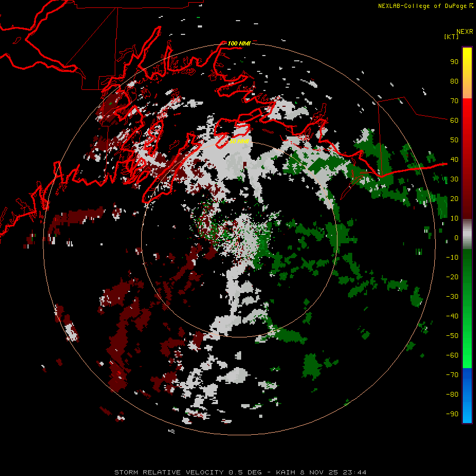Click the KAIH radar station identifier
Screen dimensions: 476x476
tap(286, 472)
